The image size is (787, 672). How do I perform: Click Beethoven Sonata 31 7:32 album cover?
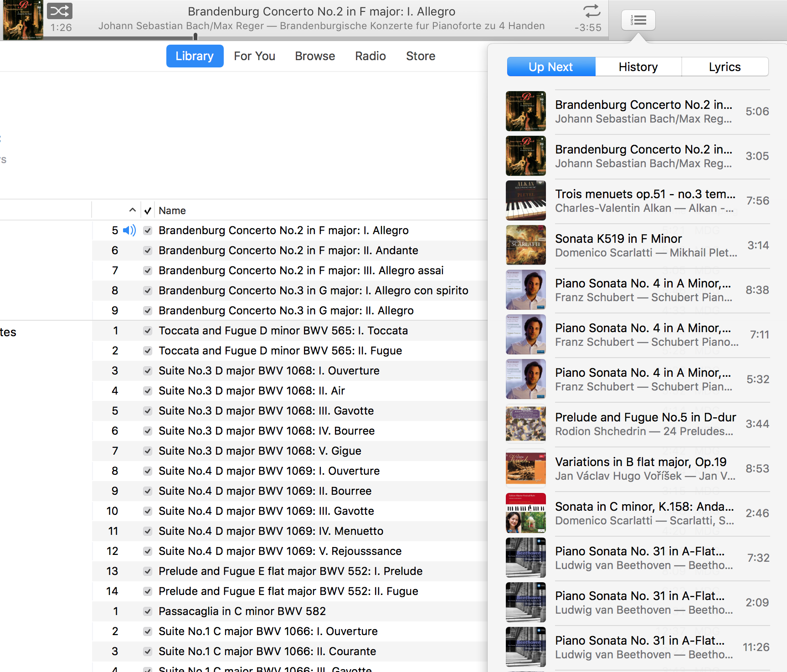(x=526, y=558)
